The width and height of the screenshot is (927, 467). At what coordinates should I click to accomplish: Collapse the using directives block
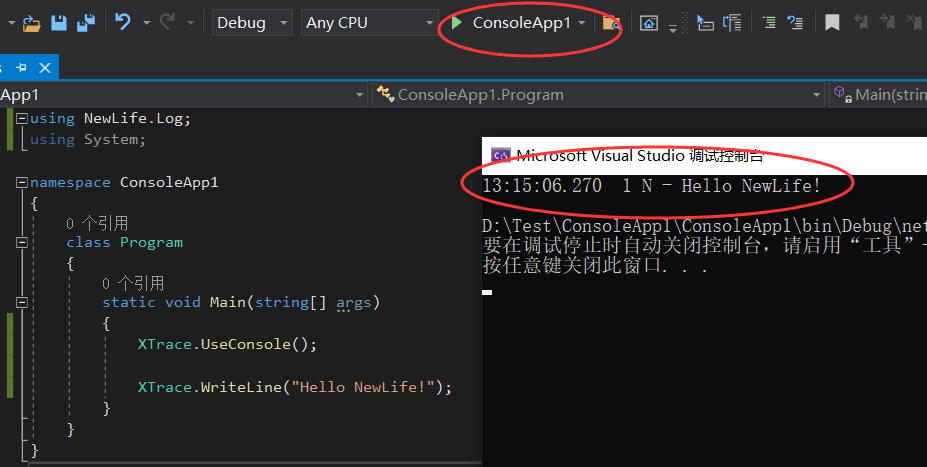22,118
